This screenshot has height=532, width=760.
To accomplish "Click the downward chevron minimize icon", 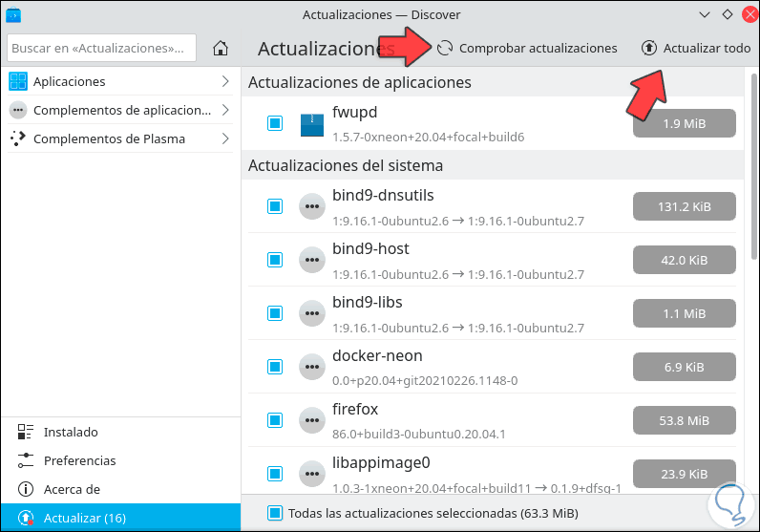I will click(x=705, y=14).
